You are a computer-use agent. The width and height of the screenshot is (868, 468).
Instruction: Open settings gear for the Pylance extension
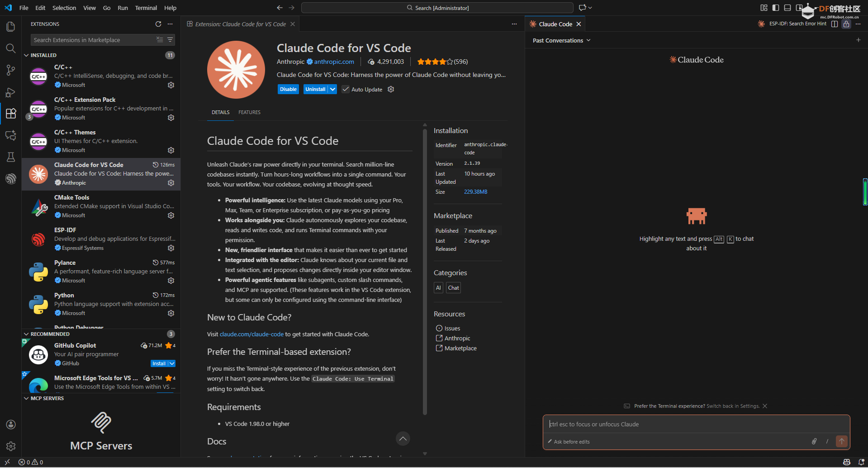[171, 281]
